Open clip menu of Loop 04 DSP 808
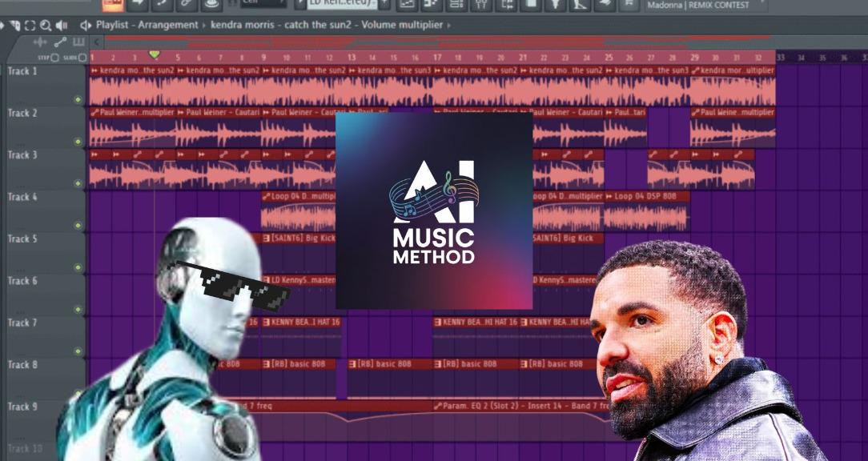The image size is (868, 461). [x=609, y=196]
